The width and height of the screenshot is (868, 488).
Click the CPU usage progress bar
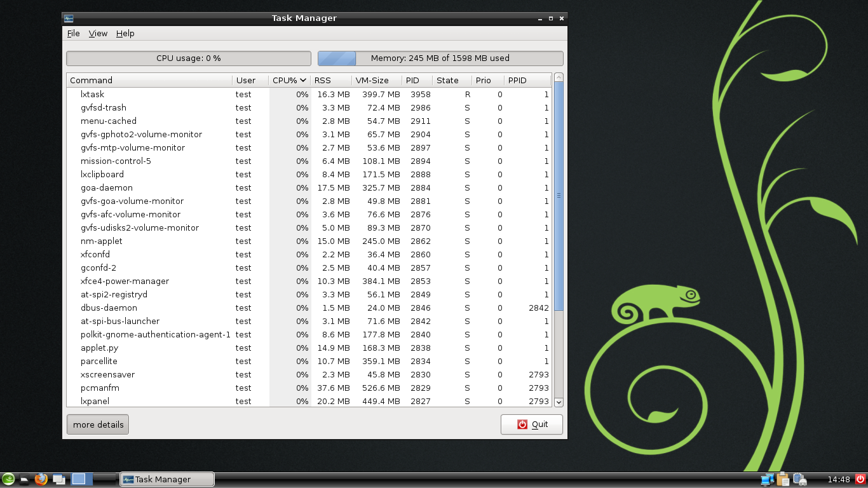[x=189, y=58]
